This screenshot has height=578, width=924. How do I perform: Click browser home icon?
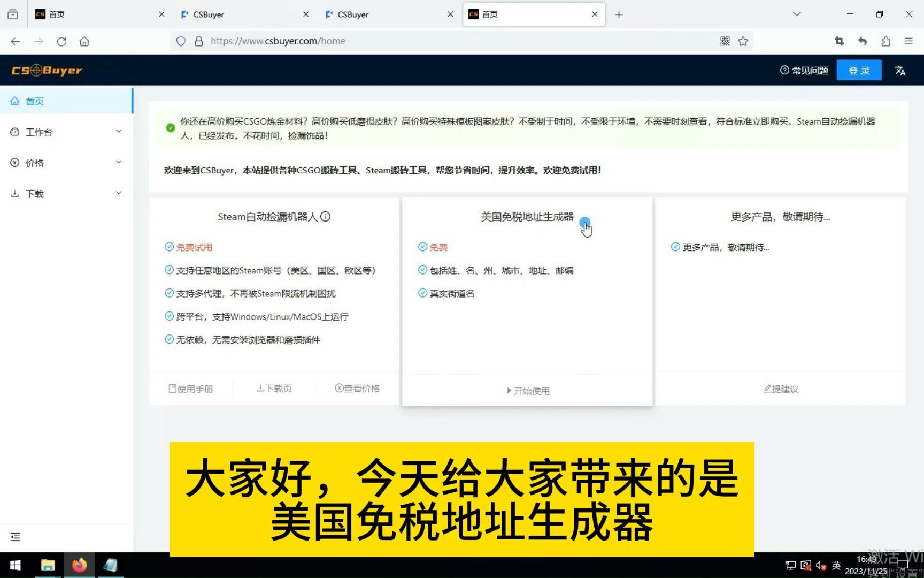coord(84,41)
